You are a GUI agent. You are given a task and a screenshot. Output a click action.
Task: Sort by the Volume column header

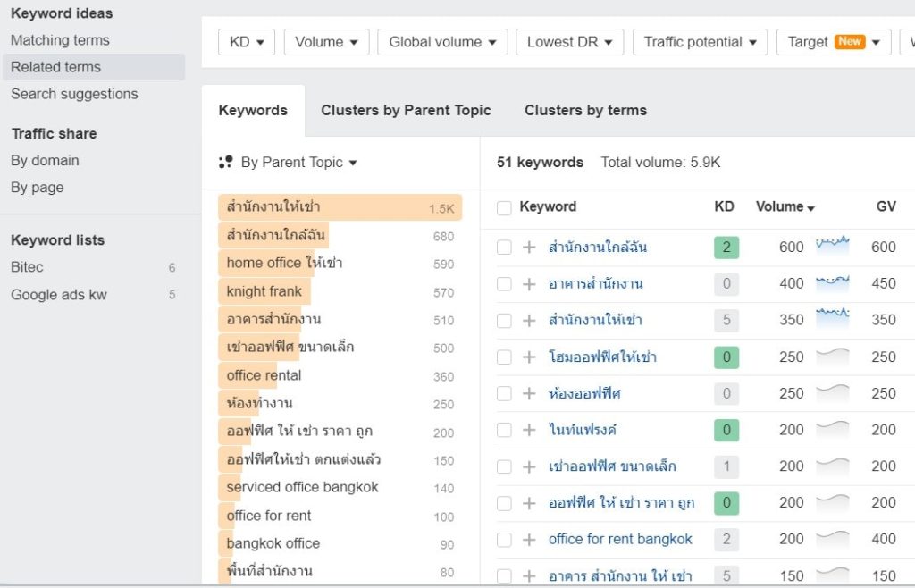pos(785,206)
